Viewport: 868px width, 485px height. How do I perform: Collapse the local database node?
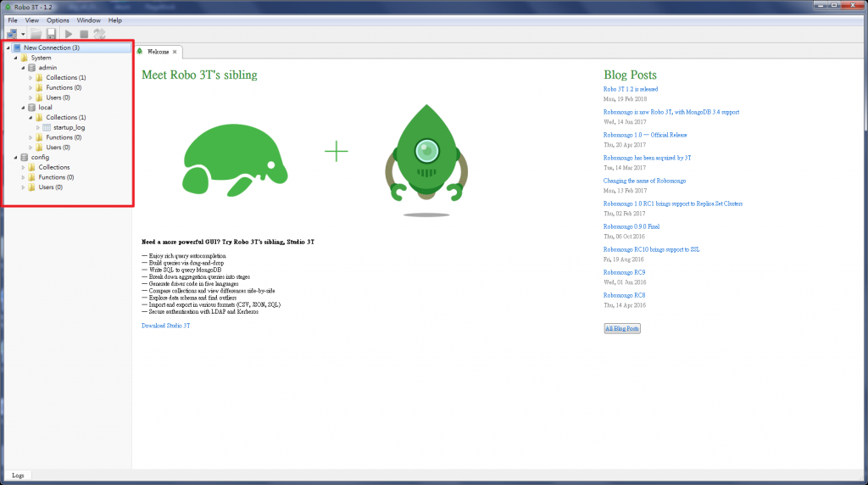click(23, 108)
